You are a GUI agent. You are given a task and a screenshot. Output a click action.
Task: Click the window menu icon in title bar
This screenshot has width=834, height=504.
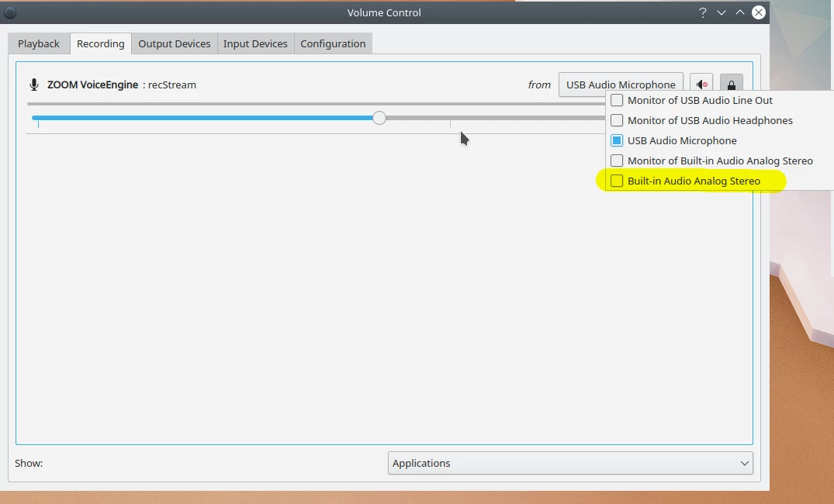pos(9,12)
